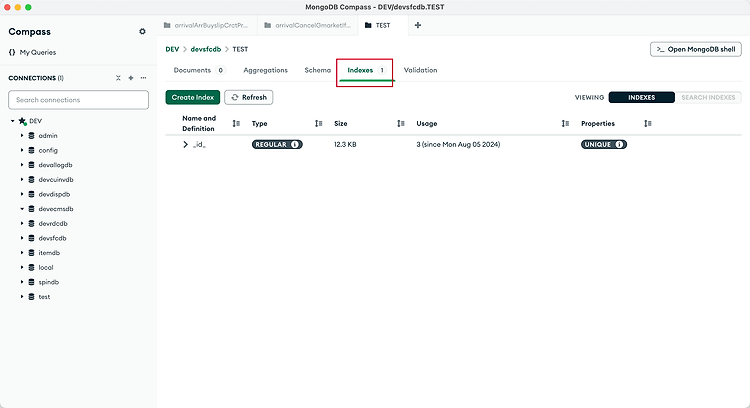Open the Documents tab
The image size is (750, 408).
pyautogui.click(x=199, y=70)
